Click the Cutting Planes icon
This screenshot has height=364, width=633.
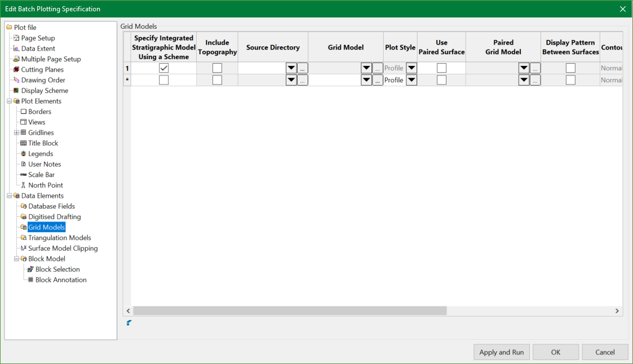[16, 69]
